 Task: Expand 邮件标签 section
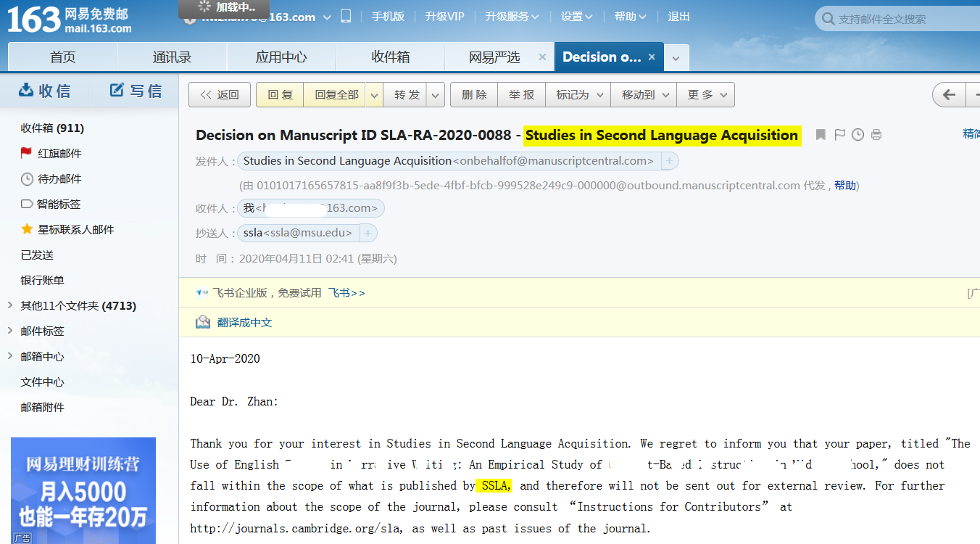[x=10, y=331]
